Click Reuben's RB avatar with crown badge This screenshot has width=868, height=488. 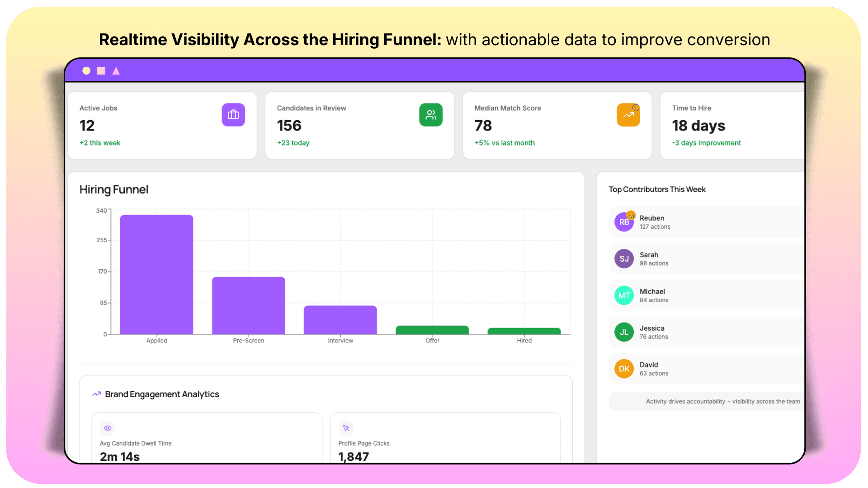coord(624,222)
